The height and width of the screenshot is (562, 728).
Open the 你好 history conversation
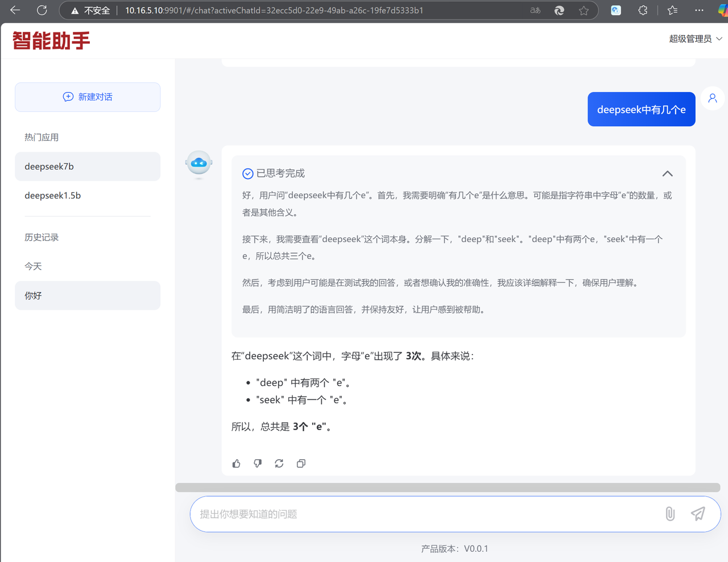88,295
